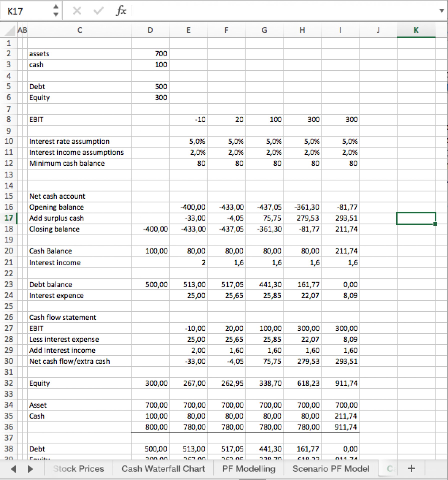Switch to the PF Modelling sheet tab
This screenshot has width=448, height=480.
[x=249, y=469]
